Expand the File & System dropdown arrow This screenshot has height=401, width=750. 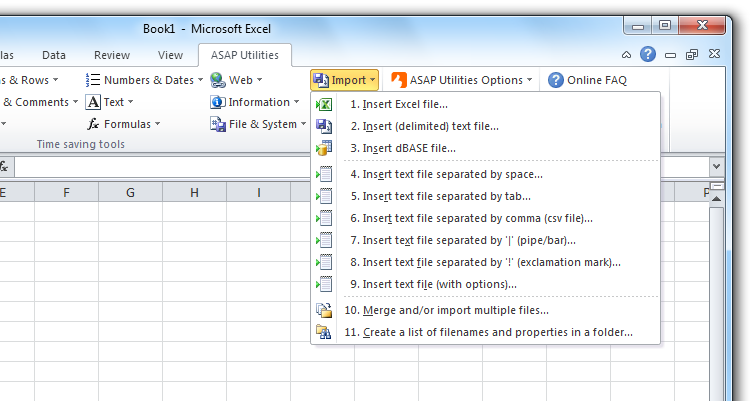click(303, 124)
